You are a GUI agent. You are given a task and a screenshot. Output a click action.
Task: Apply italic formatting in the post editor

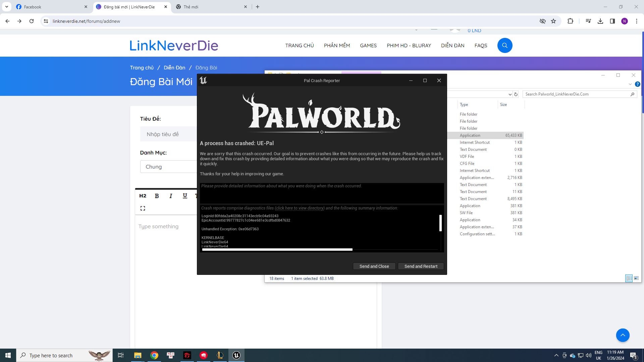[x=171, y=196]
